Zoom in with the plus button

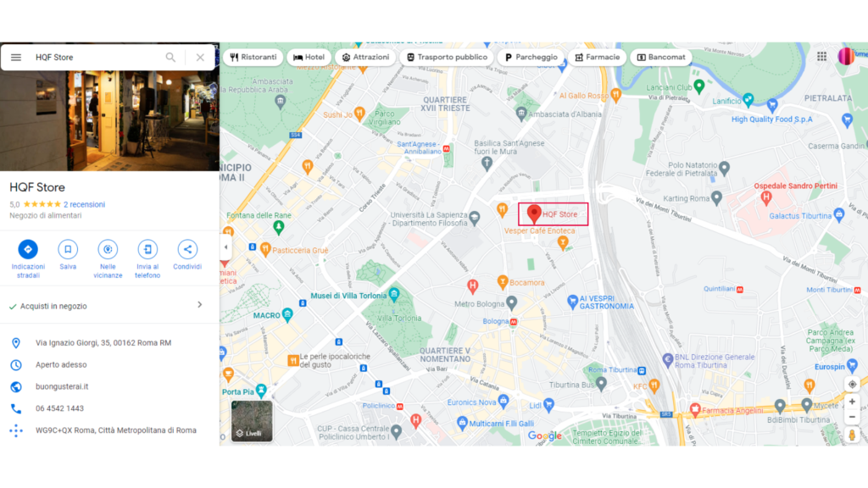[x=852, y=402]
